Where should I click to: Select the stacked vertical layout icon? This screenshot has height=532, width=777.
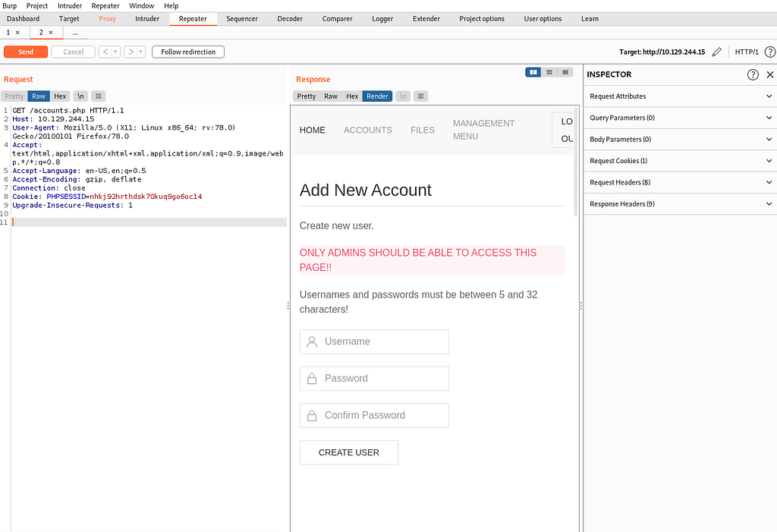549,72
